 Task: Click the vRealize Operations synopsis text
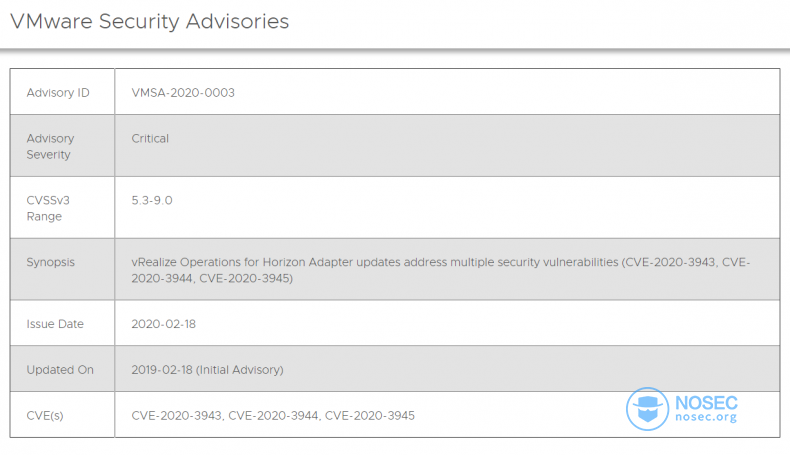click(441, 270)
